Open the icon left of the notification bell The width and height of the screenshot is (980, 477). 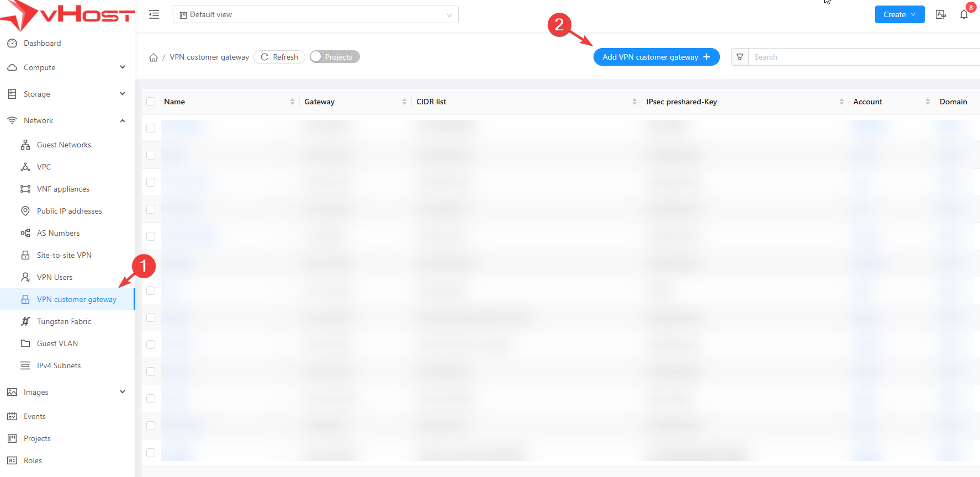pos(941,14)
